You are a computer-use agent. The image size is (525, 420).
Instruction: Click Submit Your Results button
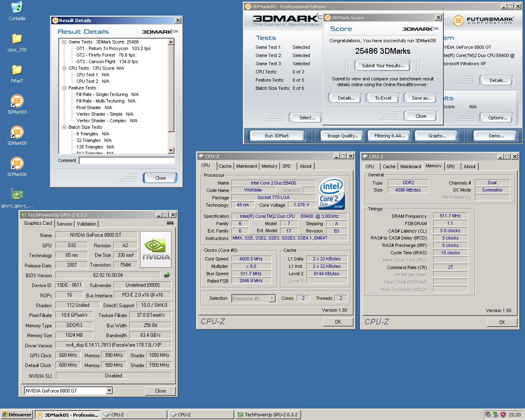(383, 66)
